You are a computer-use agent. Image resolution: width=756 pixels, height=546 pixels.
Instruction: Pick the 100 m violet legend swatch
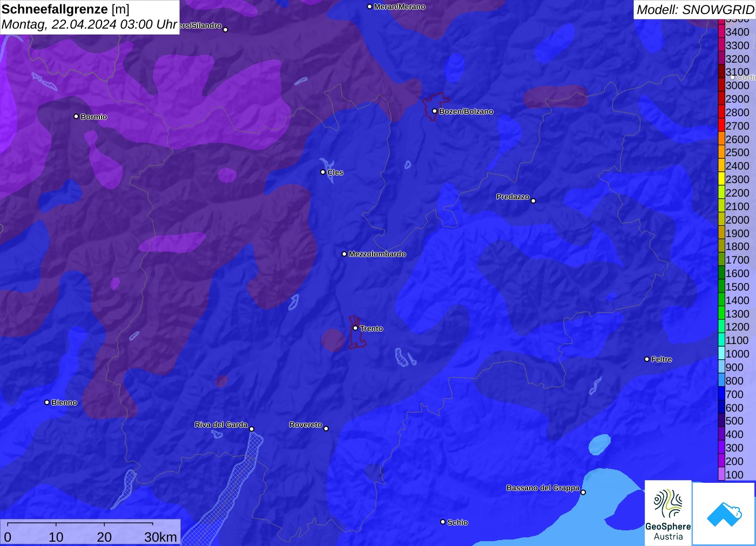[721, 475]
